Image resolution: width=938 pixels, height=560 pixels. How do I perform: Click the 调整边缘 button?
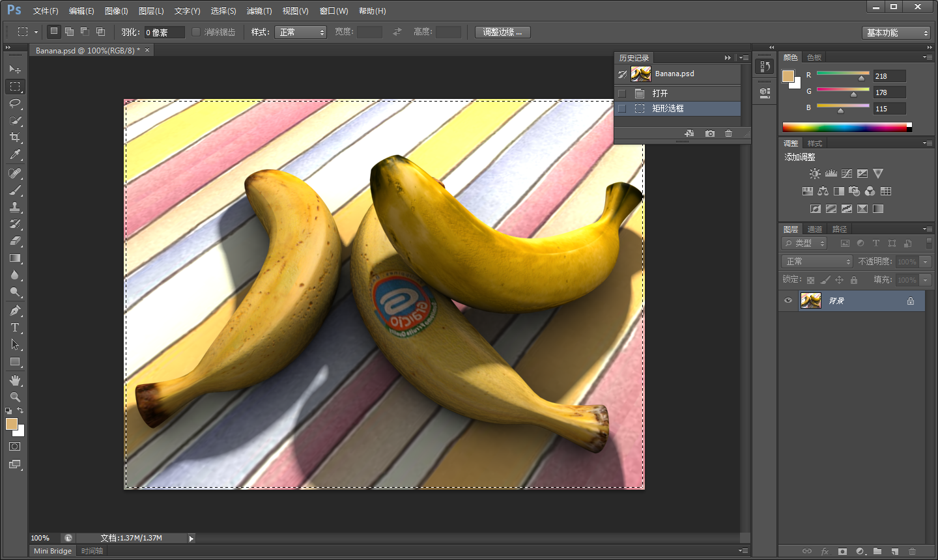click(x=503, y=32)
